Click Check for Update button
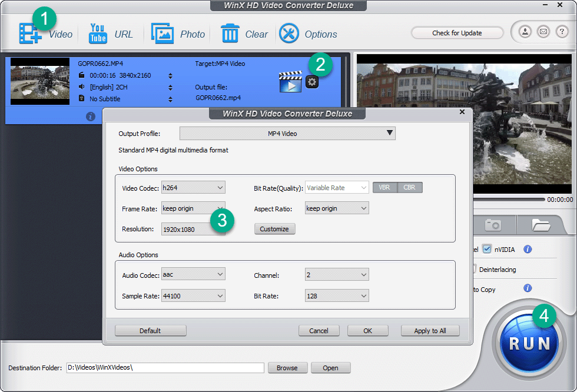Viewport: 577px width, 392px height. pos(457,33)
